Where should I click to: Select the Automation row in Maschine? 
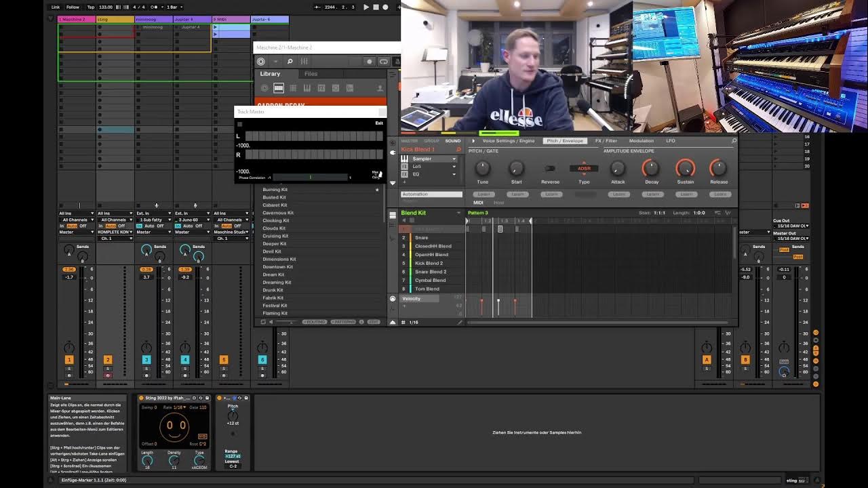431,195
